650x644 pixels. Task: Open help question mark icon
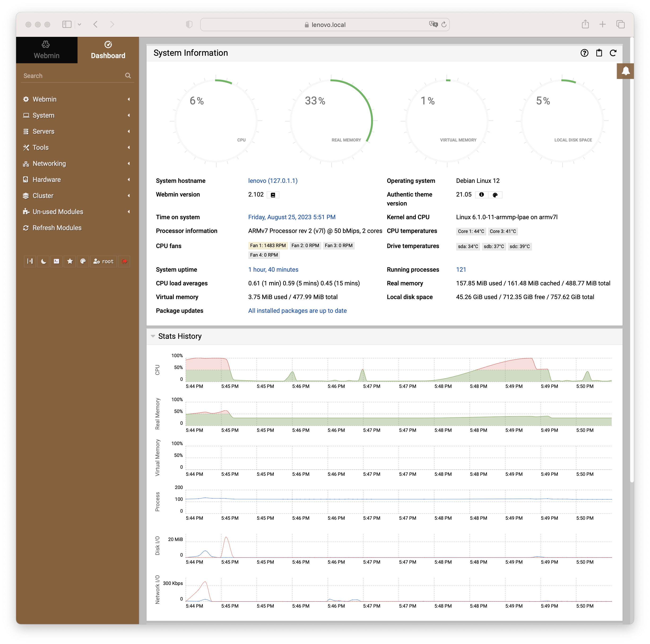pyautogui.click(x=584, y=53)
